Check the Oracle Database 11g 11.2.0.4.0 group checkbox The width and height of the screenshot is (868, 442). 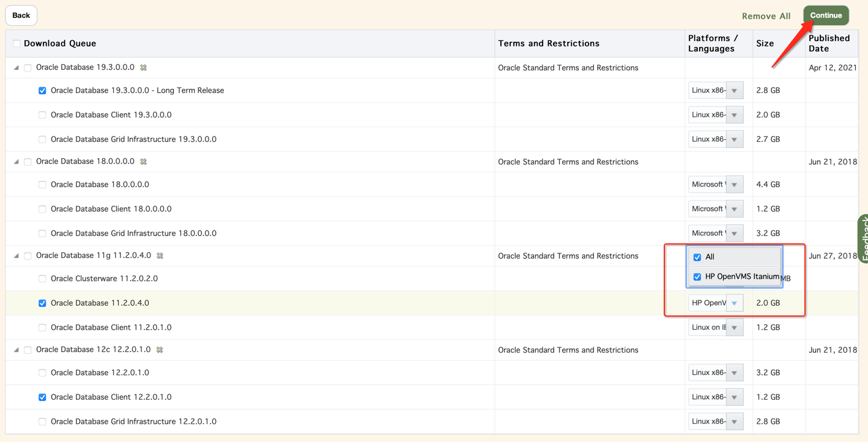click(x=28, y=256)
